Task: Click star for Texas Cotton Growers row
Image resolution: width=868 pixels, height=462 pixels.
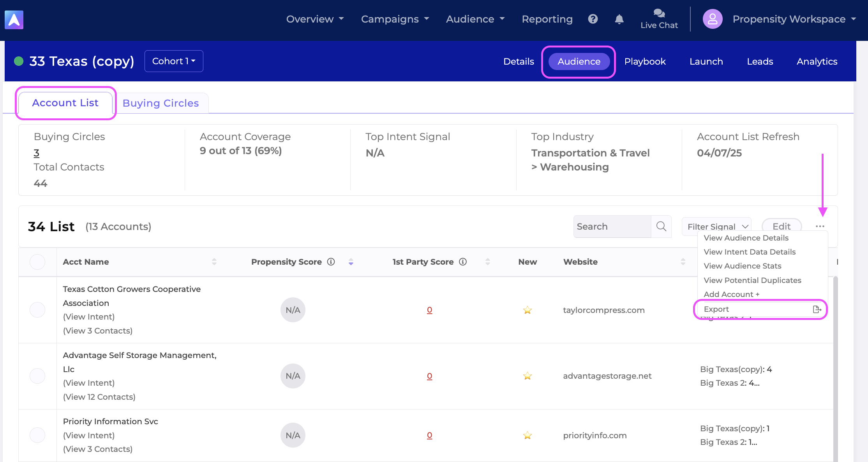Action: pyautogui.click(x=528, y=310)
